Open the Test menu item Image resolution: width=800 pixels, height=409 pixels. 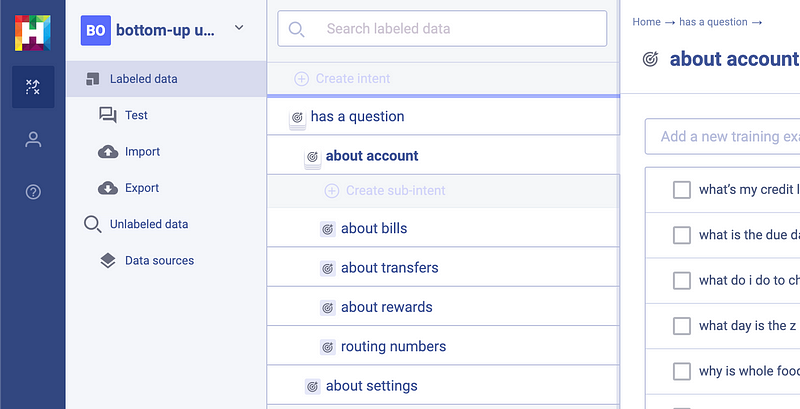pyautogui.click(x=136, y=115)
